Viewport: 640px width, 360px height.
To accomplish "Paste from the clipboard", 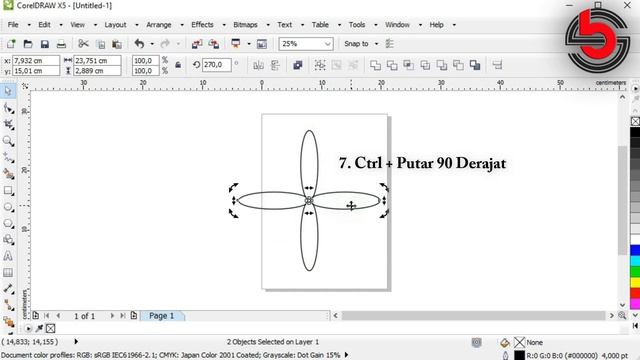I will pos(117,44).
